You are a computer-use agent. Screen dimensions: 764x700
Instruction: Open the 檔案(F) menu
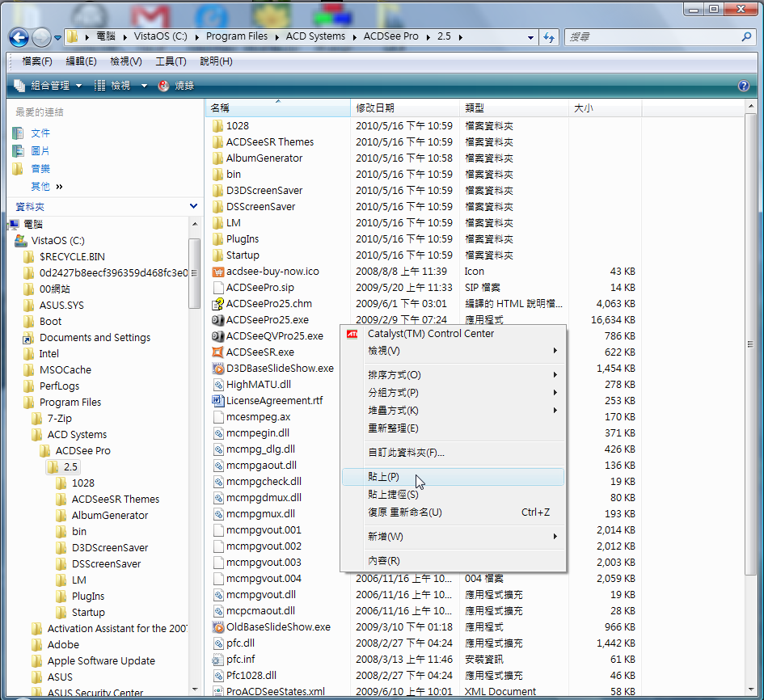[37, 61]
